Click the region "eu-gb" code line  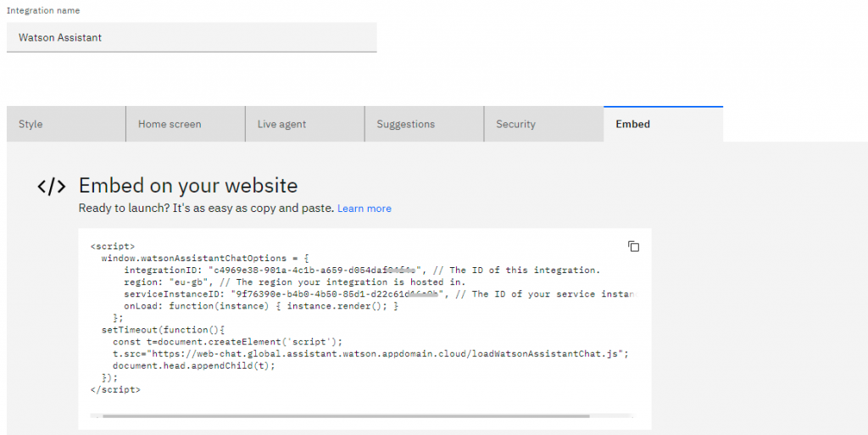click(x=294, y=282)
